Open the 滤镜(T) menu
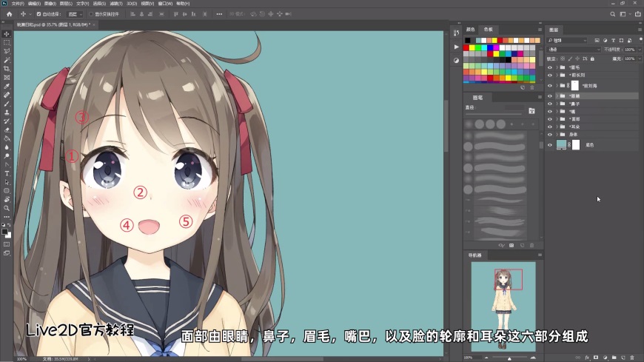644x362 pixels. 116,3
